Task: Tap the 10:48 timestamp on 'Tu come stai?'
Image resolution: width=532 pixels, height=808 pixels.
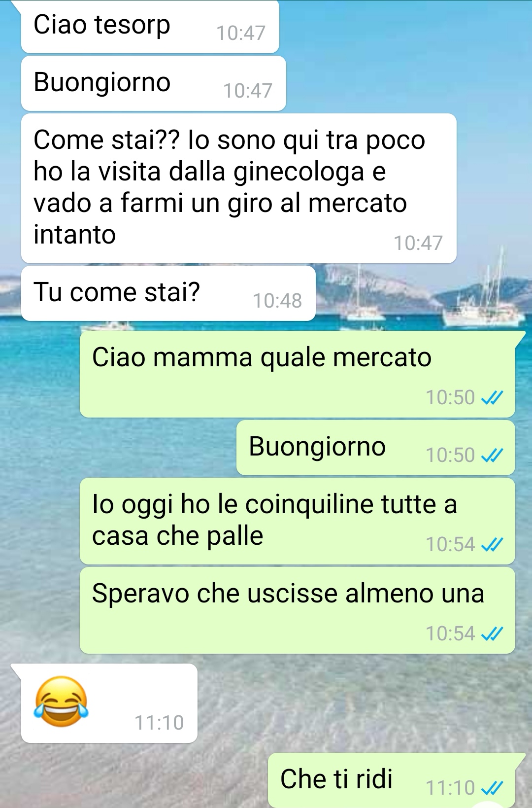Action: coord(277,301)
